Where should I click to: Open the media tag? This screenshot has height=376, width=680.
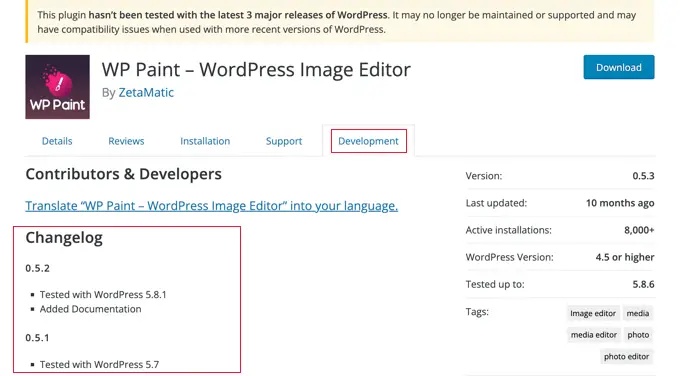click(x=638, y=313)
